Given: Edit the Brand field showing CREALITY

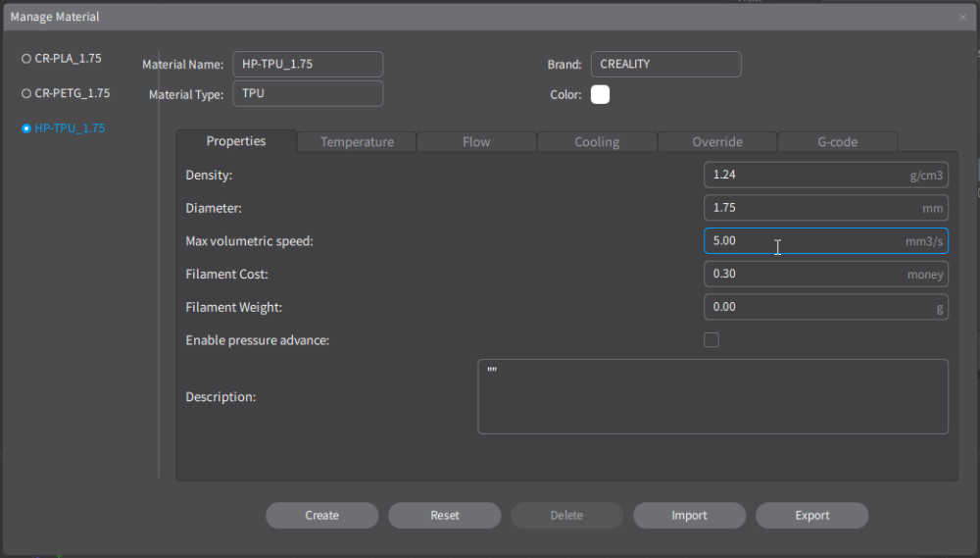Looking at the screenshot, I should pyautogui.click(x=666, y=65).
